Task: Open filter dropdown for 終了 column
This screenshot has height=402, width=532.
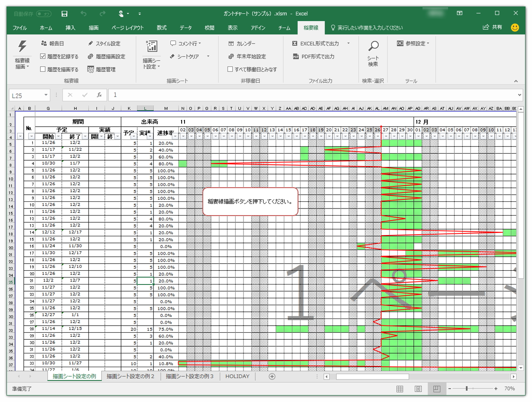Action: click(85, 137)
